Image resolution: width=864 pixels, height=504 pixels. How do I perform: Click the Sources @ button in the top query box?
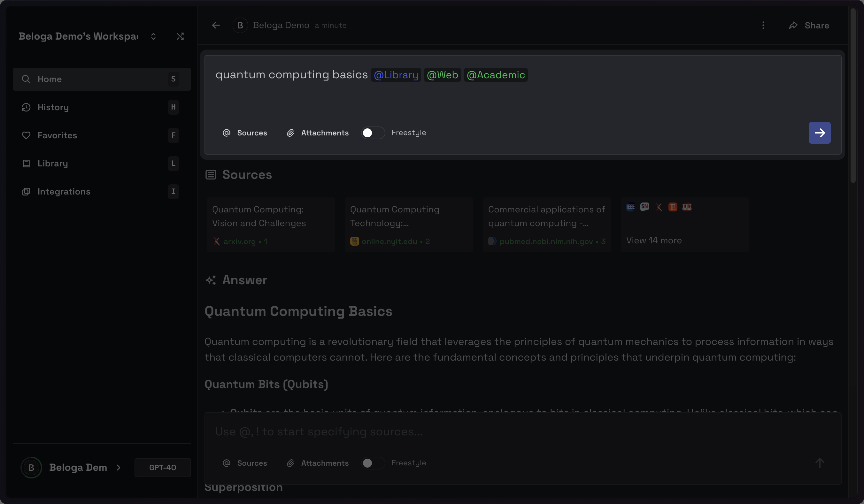(x=244, y=133)
